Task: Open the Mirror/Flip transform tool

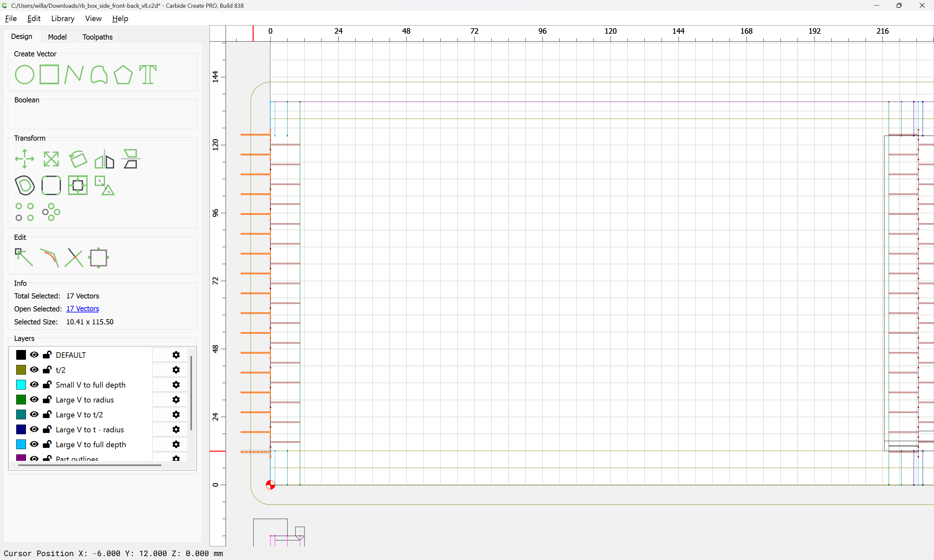Action: point(104,159)
